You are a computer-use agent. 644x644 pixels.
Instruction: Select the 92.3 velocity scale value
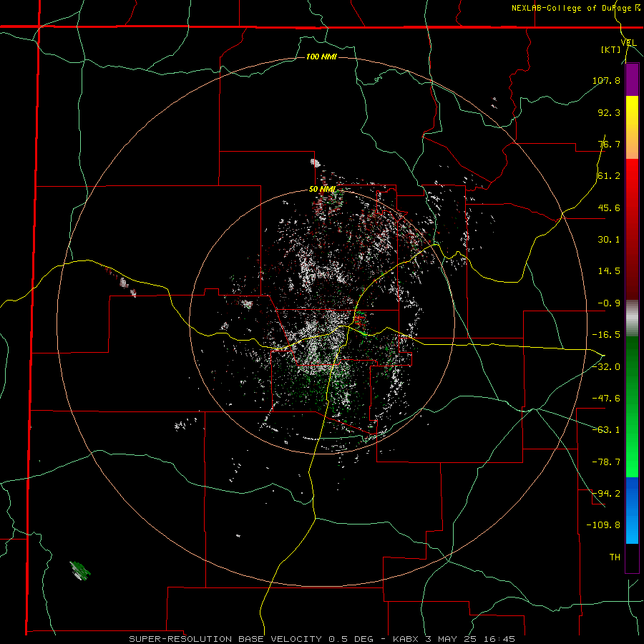pyautogui.click(x=609, y=112)
